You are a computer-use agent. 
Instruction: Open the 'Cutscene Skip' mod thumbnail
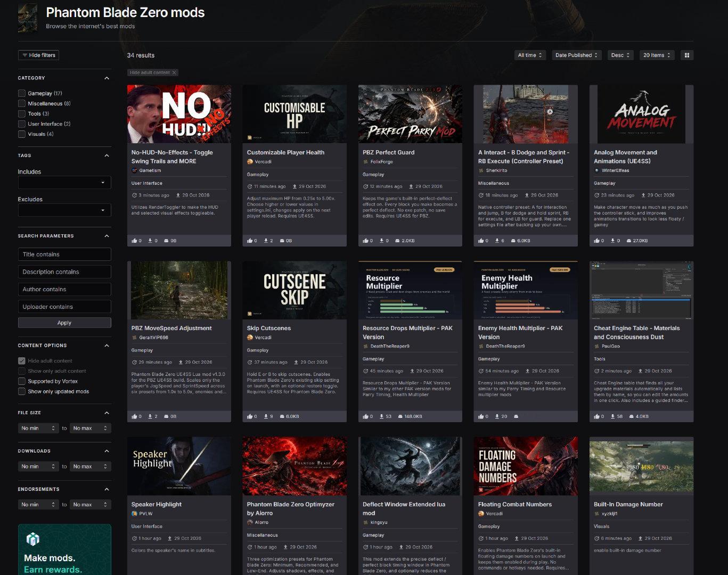click(x=295, y=290)
